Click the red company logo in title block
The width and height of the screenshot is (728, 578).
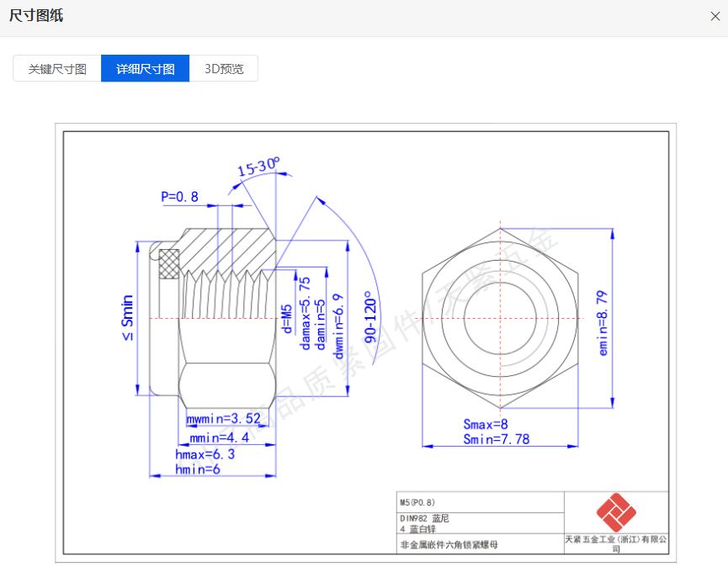[616, 512]
